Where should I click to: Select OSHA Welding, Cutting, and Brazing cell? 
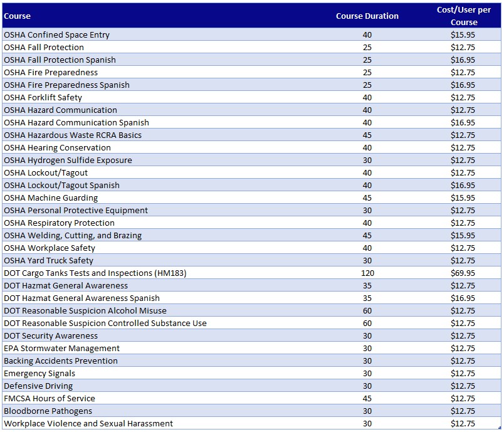(73, 235)
